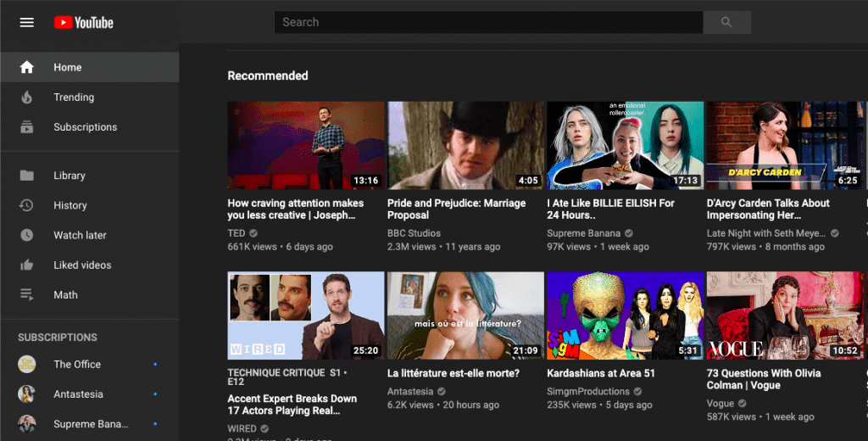Open the TED craving attention video thumbnail

pos(306,145)
